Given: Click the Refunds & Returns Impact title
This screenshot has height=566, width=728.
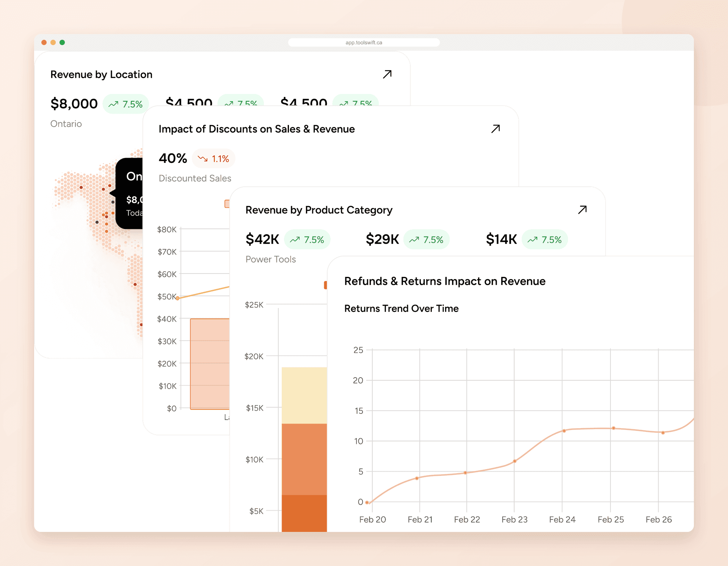Looking at the screenshot, I should 445,281.
